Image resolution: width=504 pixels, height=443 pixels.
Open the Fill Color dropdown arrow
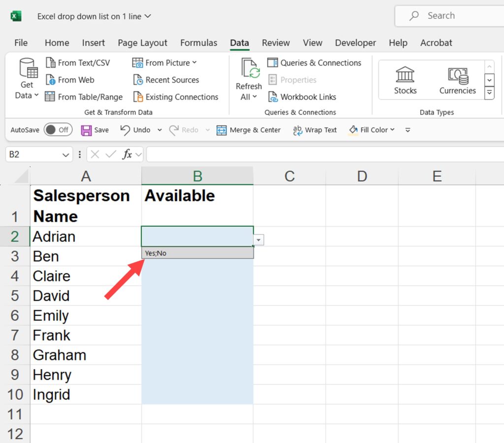point(392,129)
